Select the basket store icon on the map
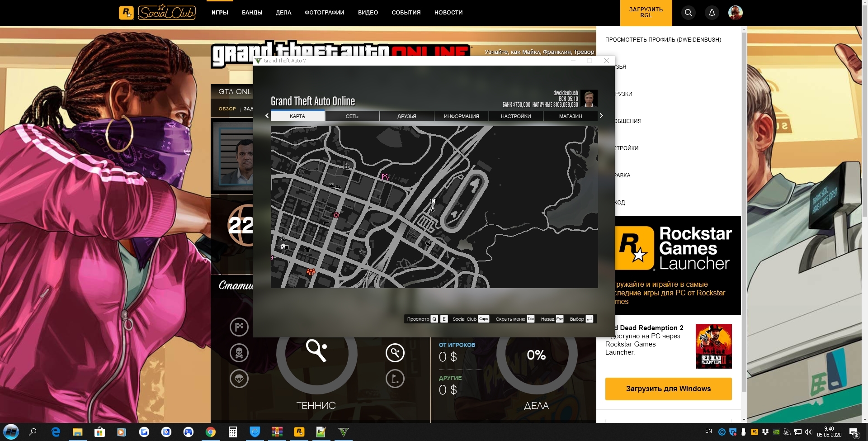Screen dimensions: 868x441 [346, 166]
